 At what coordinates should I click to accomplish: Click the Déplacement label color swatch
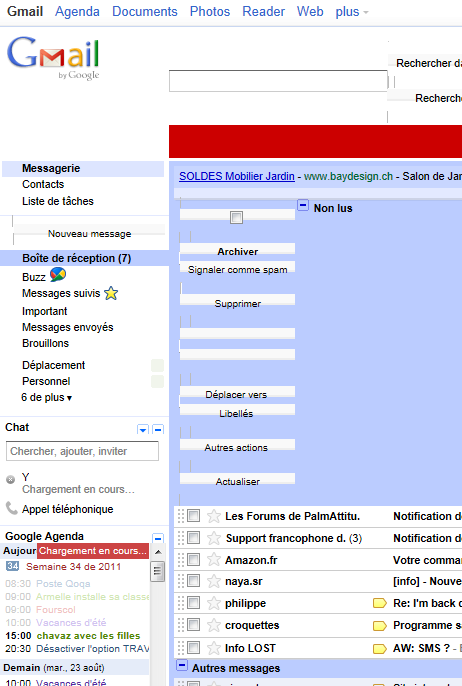(x=158, y=365)
